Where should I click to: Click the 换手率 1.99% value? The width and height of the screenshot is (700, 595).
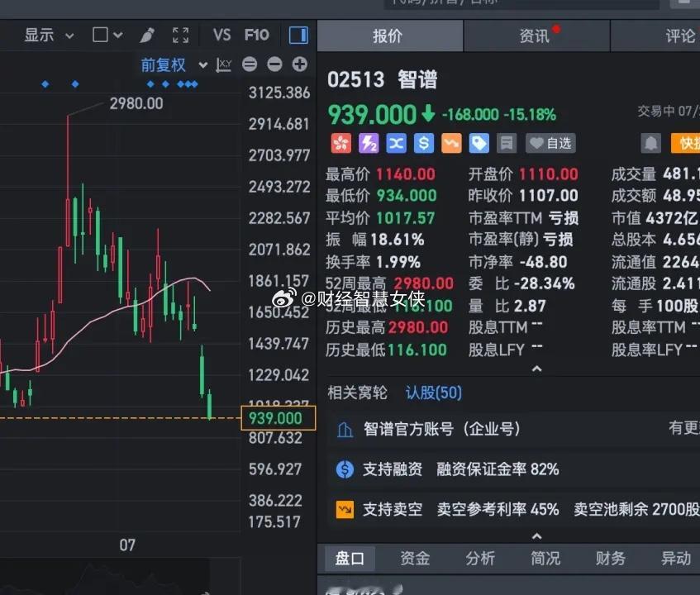(398, 262)
